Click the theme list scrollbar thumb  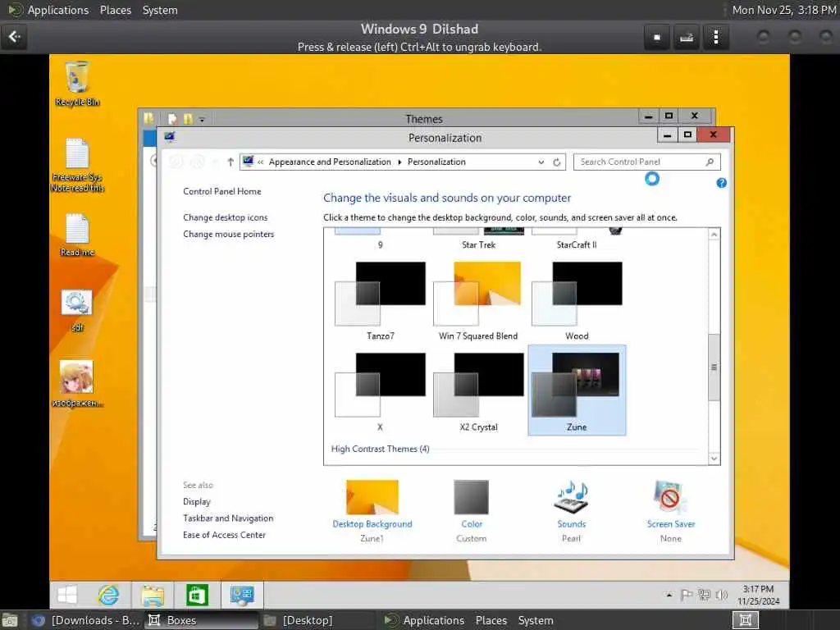(x=714, y=367)
